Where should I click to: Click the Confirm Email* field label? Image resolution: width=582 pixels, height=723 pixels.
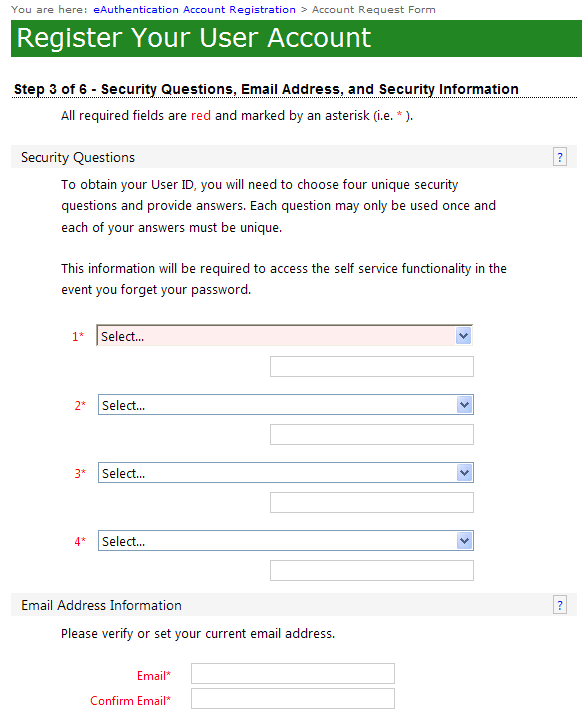tap(131, 701)
